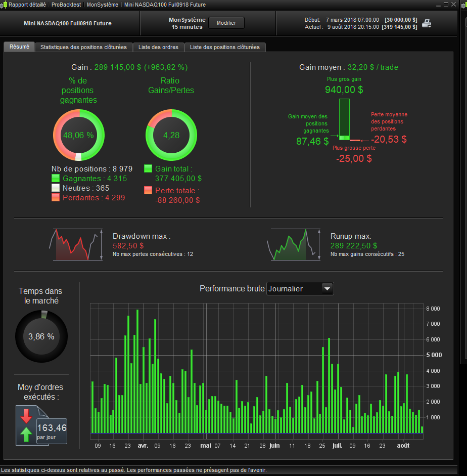The width and height of the screenshot is (467, 476).
Task: Open the Journalier period dropdown
Action: [300, 289]
